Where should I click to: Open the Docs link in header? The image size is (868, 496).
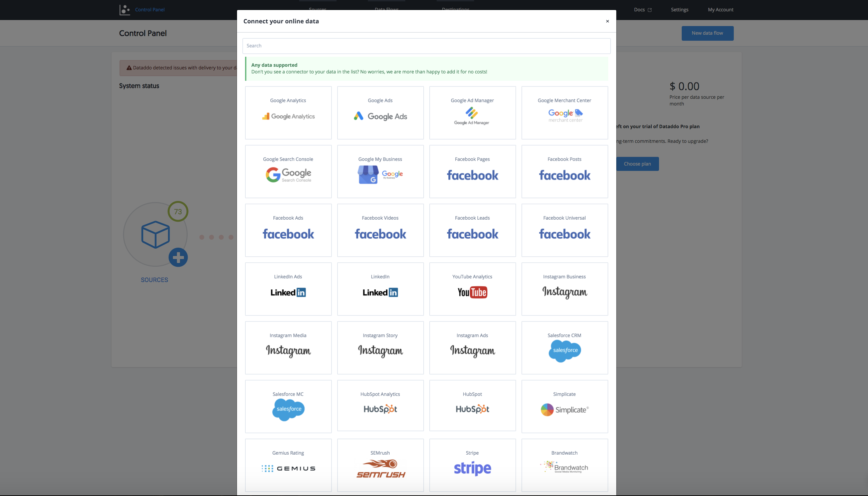(642, 10)
